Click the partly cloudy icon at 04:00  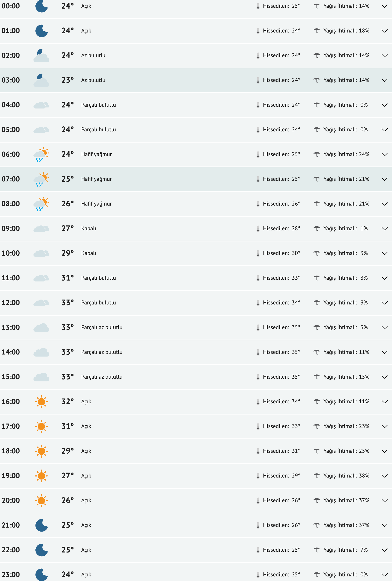pos(41,105)
